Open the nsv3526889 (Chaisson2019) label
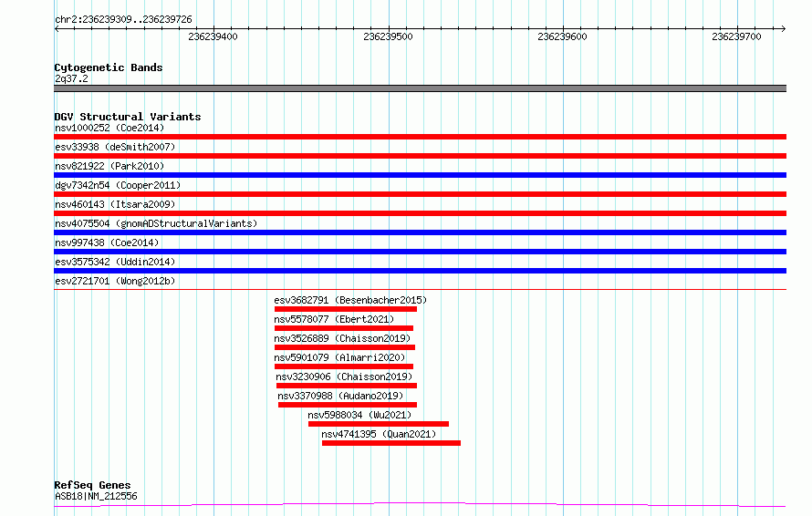Viewport: 812px width, 516px height. [x=342, y=338]
